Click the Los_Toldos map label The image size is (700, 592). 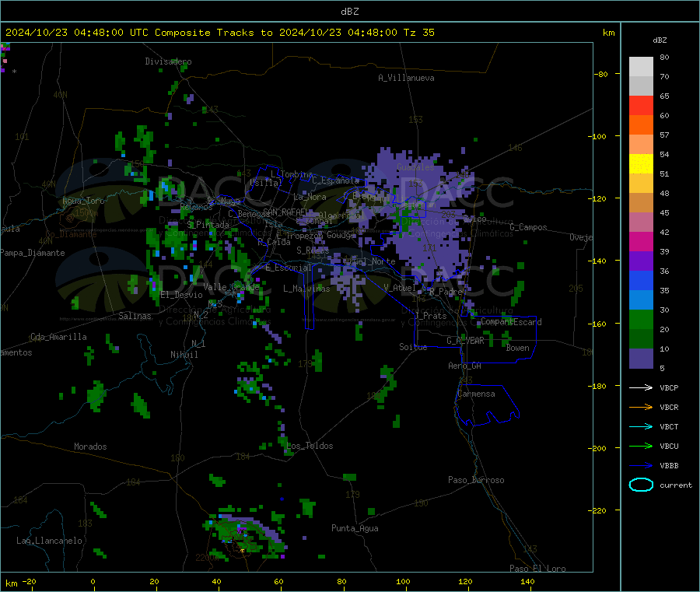point(310,446)
